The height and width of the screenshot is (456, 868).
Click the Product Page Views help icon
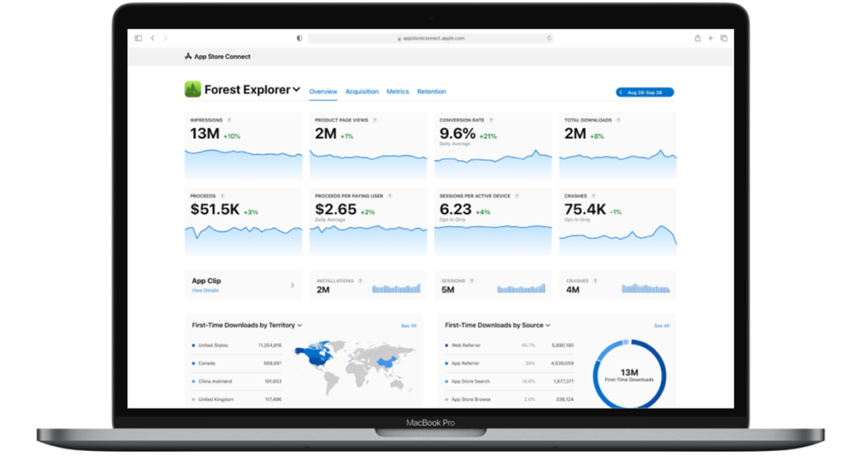375,120
